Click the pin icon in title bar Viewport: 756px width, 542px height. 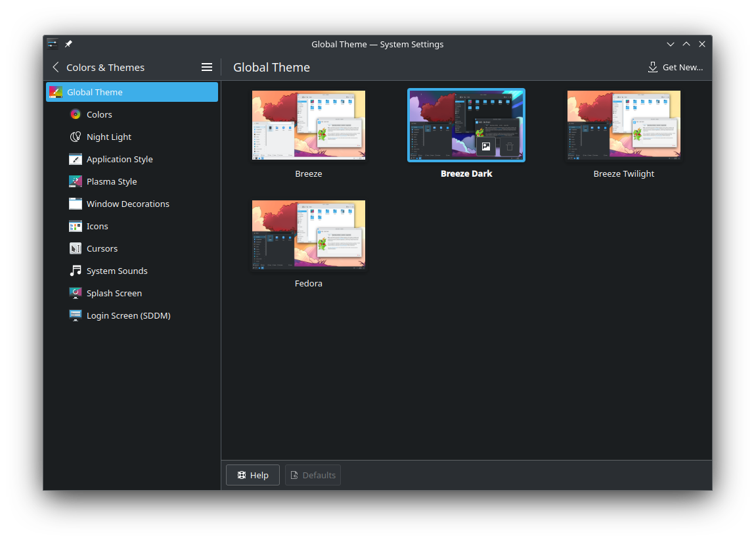[x=68, y=44]
